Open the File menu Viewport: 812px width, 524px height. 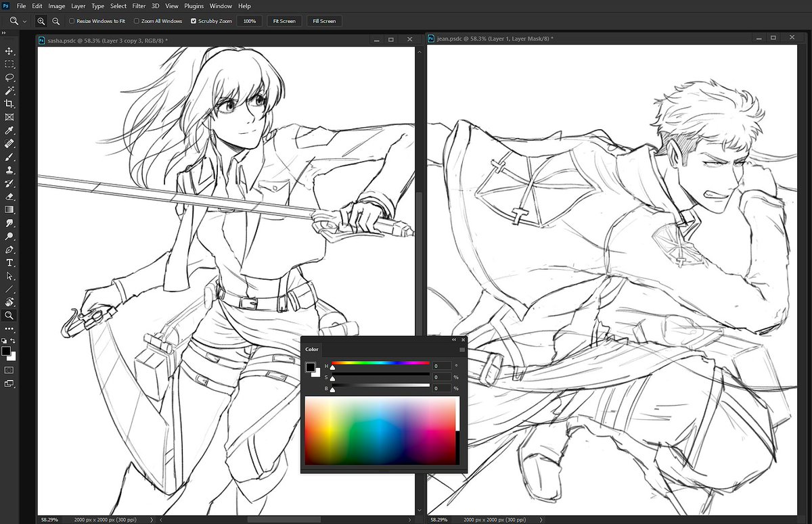[x=21, y=6]
